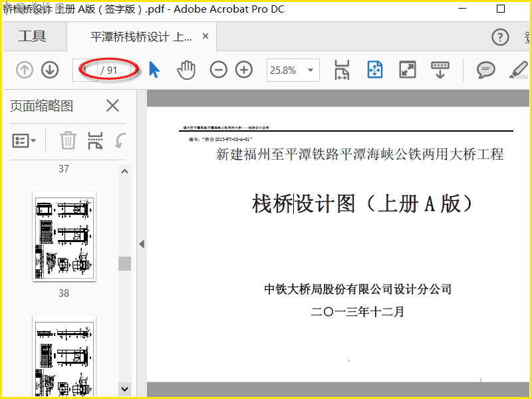
Task: Activate the hand pan tool
Action: tap(186, 70)
